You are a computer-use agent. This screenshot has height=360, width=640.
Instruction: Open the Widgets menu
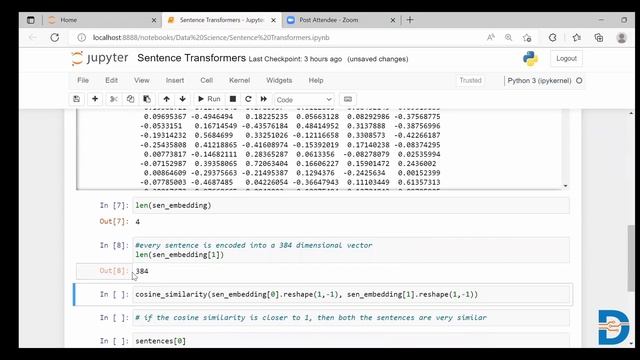tap(279, 80)
